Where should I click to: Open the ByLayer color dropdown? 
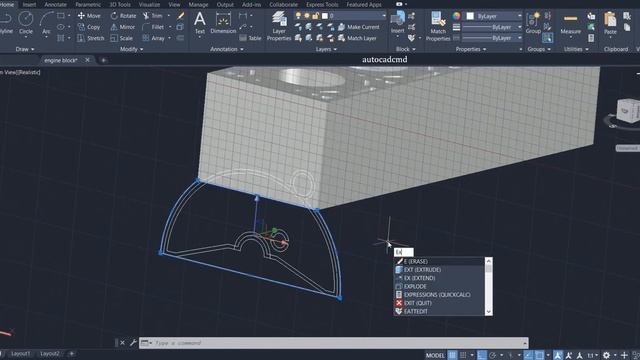[x=494, y=16]
